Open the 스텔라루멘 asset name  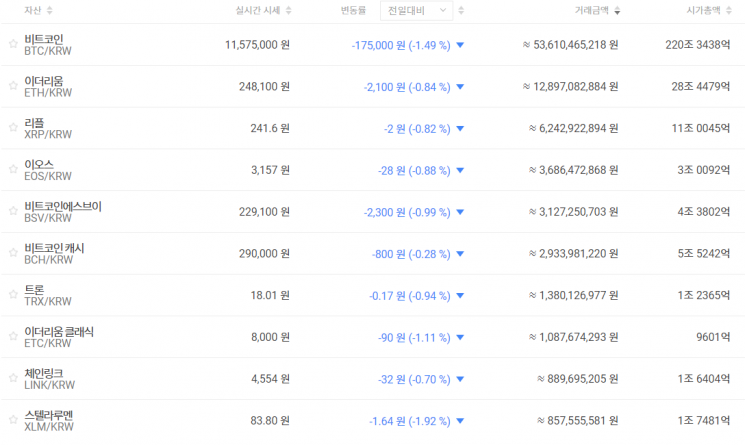(48, 416)
